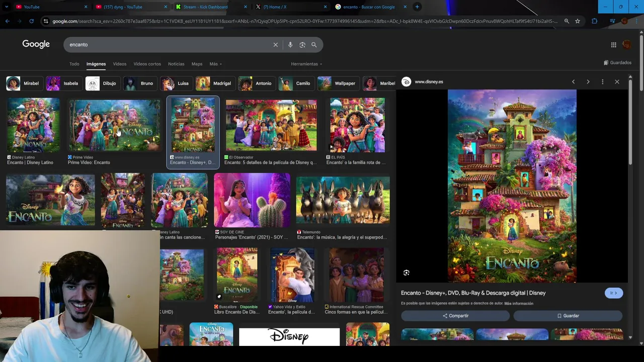
Task: Filter images by Bruno chip
Action: (139, 83)
